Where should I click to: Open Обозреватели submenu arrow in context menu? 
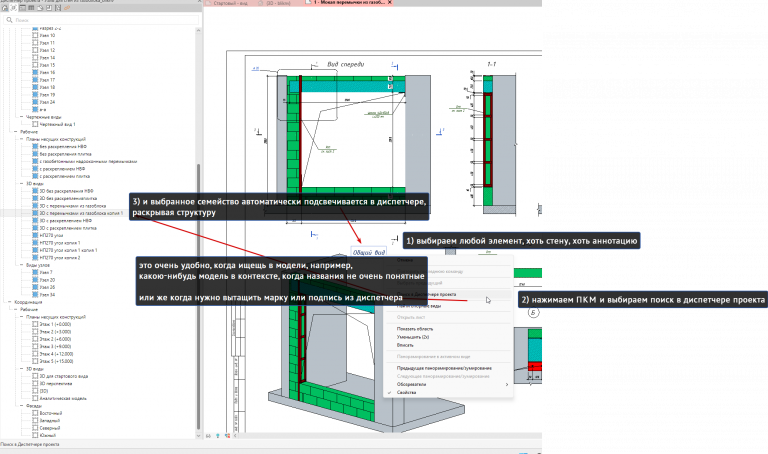pos(506,384)
